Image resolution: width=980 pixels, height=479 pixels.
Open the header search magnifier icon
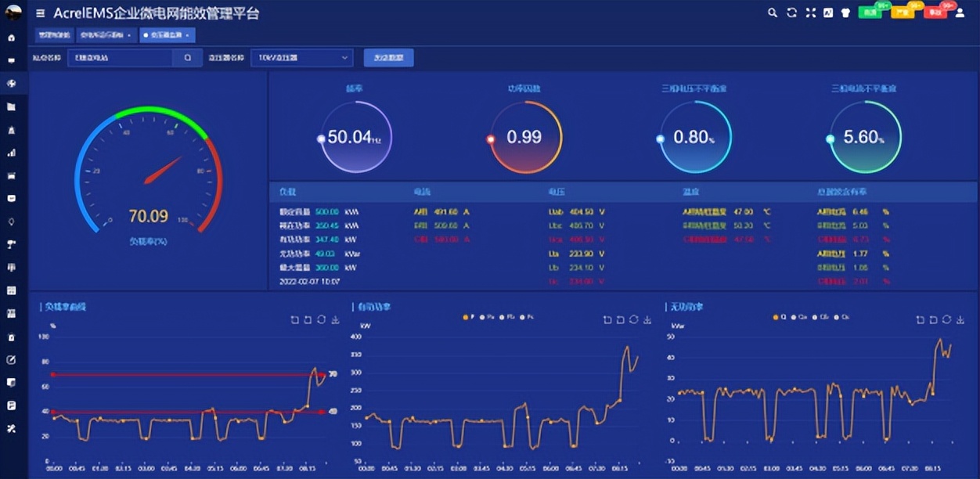pyautogui.click(x=773, y=13)
